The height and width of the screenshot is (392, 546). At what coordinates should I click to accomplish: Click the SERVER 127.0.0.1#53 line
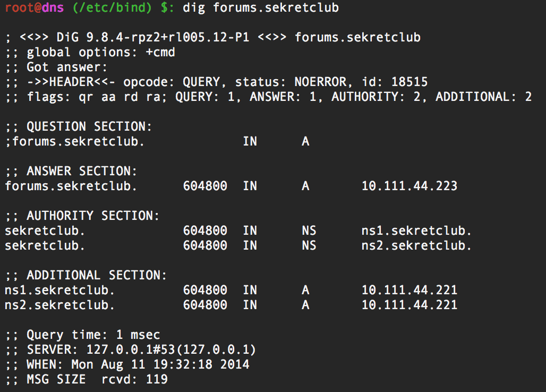(131, 350)
